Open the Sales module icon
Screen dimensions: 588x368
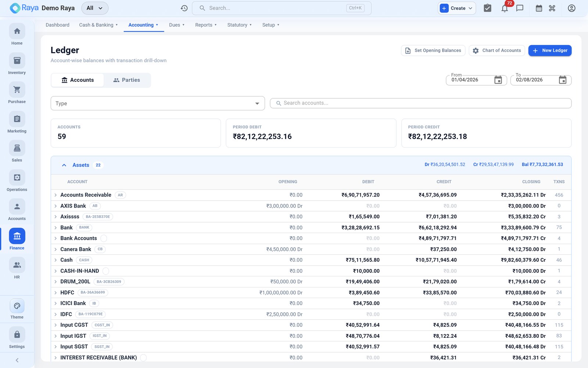(17, 148)
